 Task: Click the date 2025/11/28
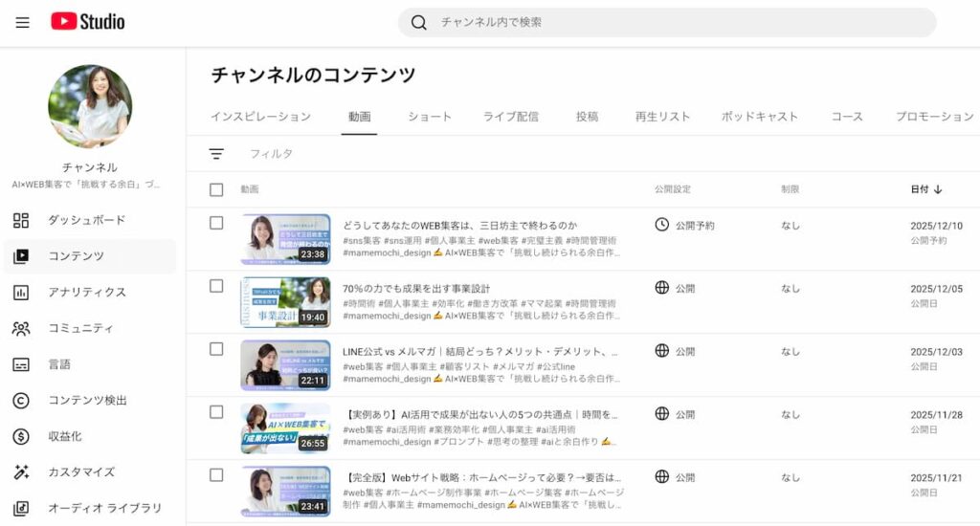pos(936,415)
